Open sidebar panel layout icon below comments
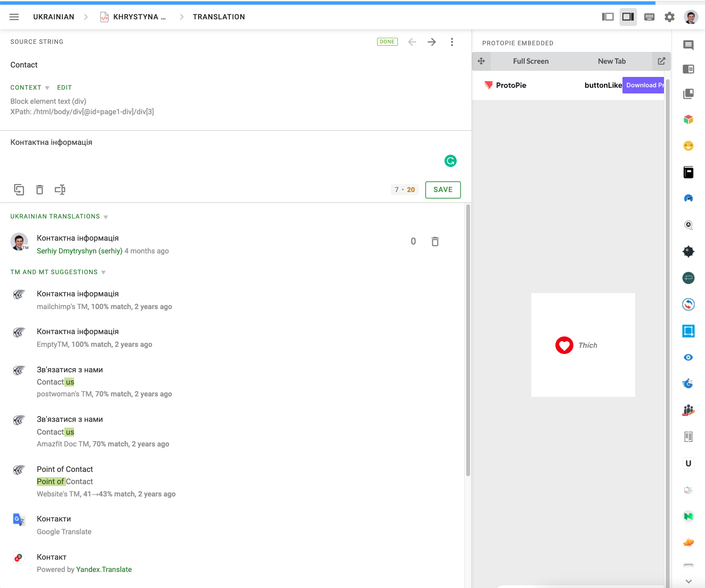Image resolution: width=705 pixels, height=588 pixels. pos(688,69)
